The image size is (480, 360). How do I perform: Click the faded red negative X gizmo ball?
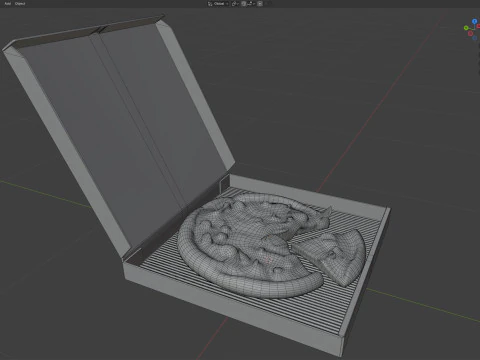[470, 33]
